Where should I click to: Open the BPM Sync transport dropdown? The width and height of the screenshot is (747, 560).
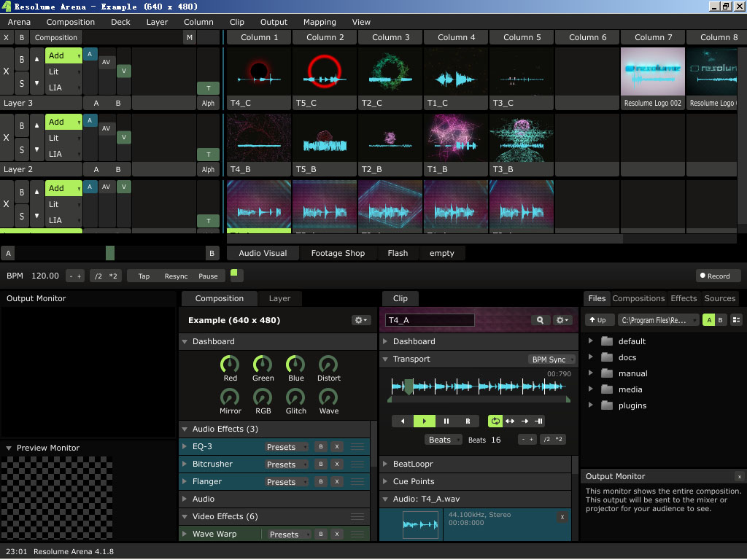(551, 359)
